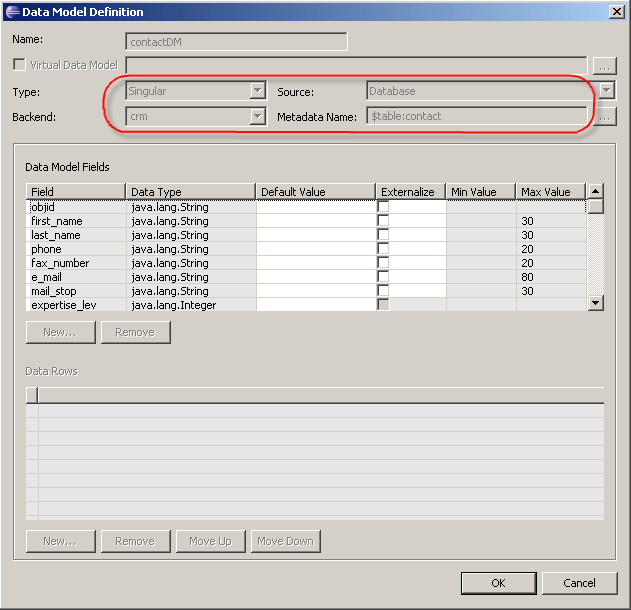631x610 pixels.
Task: Check Externalize for the objid field
Action: pos(383,207)
